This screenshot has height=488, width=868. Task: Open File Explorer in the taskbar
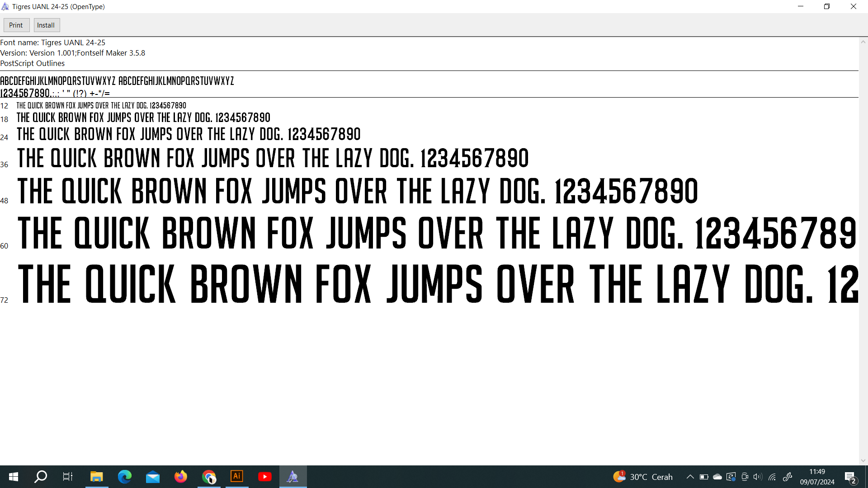pyautogui.click(x=97, y=477)
